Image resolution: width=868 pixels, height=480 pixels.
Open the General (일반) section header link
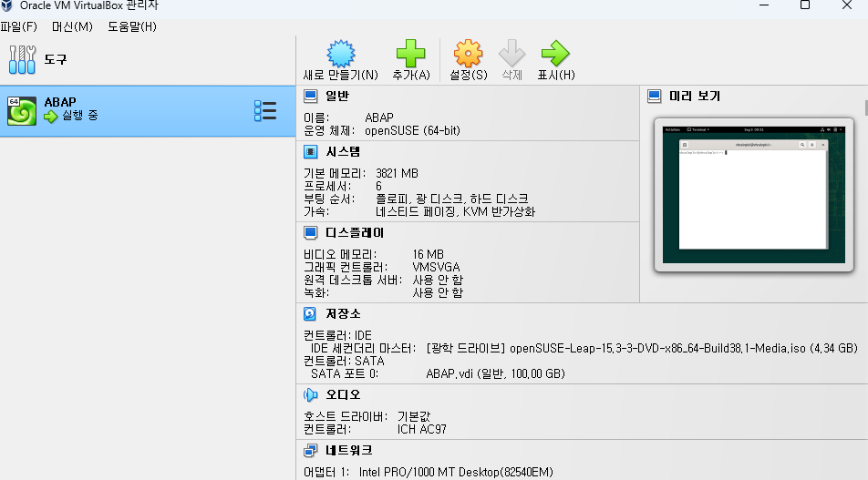click(x=337, y=97)
